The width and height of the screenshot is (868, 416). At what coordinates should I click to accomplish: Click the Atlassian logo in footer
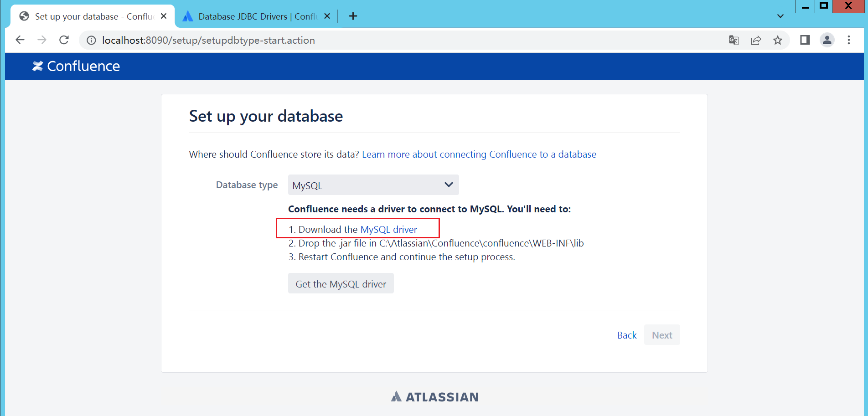tap(435, 397)
